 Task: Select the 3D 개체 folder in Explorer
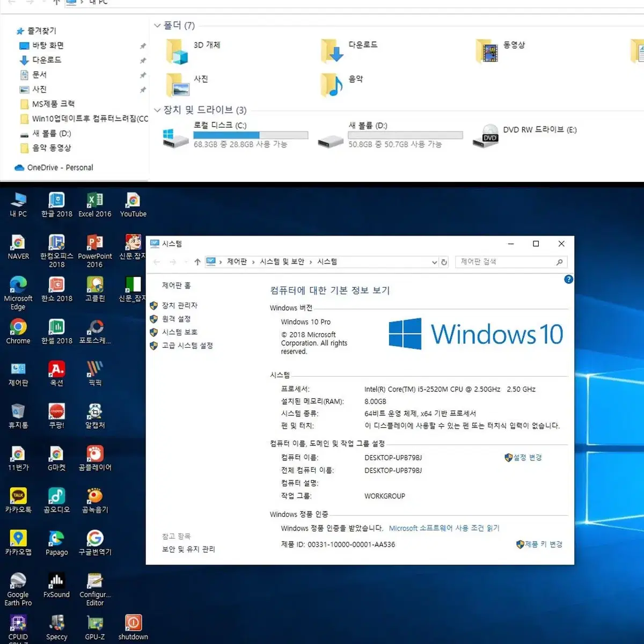[193, 51]
